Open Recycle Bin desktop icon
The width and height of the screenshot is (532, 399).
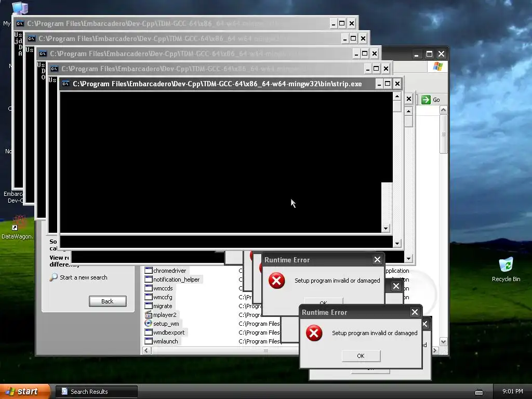point(506,270)
